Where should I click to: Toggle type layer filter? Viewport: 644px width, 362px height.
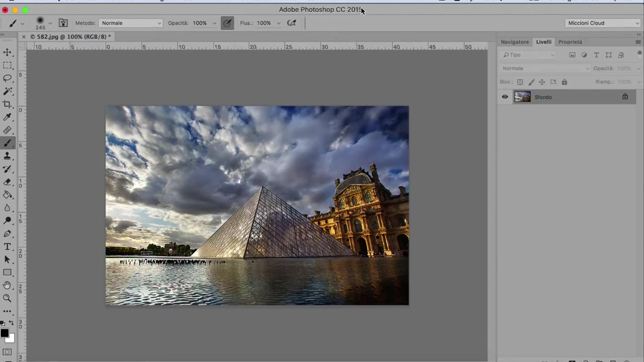(596, 55)
